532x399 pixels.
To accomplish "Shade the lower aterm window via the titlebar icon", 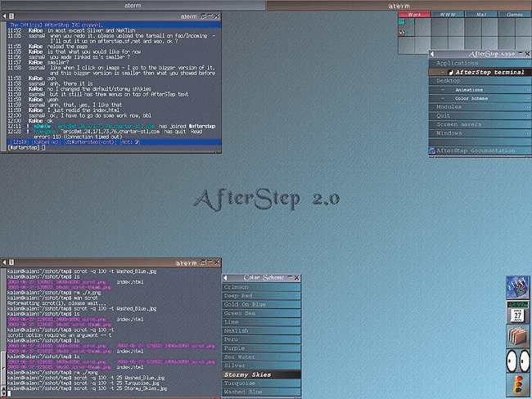I will tap(204, 262).
